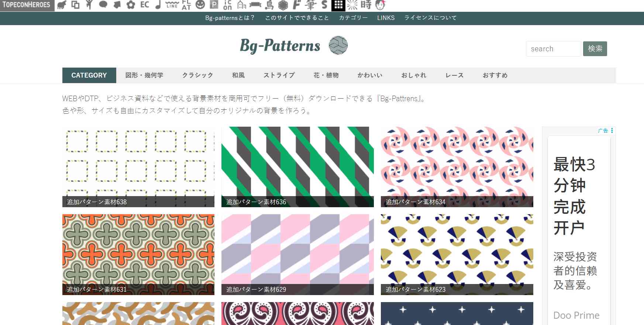Image resolution: width=644 pixels, height=325 pixels.
Task: Select the おしゃれ category
Action: [414, 75]
